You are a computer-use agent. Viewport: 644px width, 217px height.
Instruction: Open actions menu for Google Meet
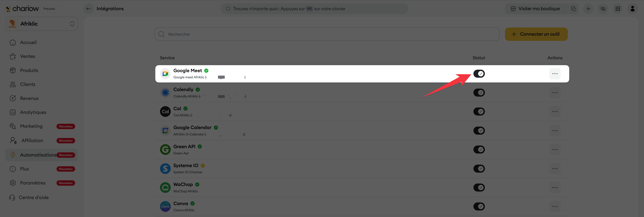pos(555,74)
